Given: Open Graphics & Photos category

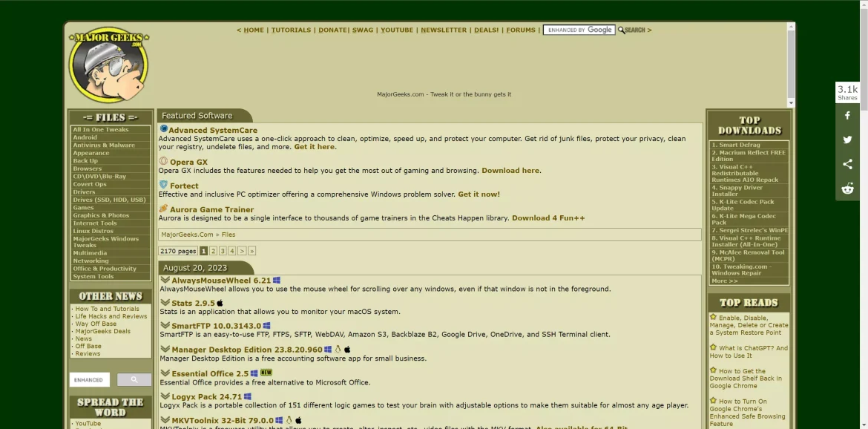Looking at the screenshot, I should [102, 215].
